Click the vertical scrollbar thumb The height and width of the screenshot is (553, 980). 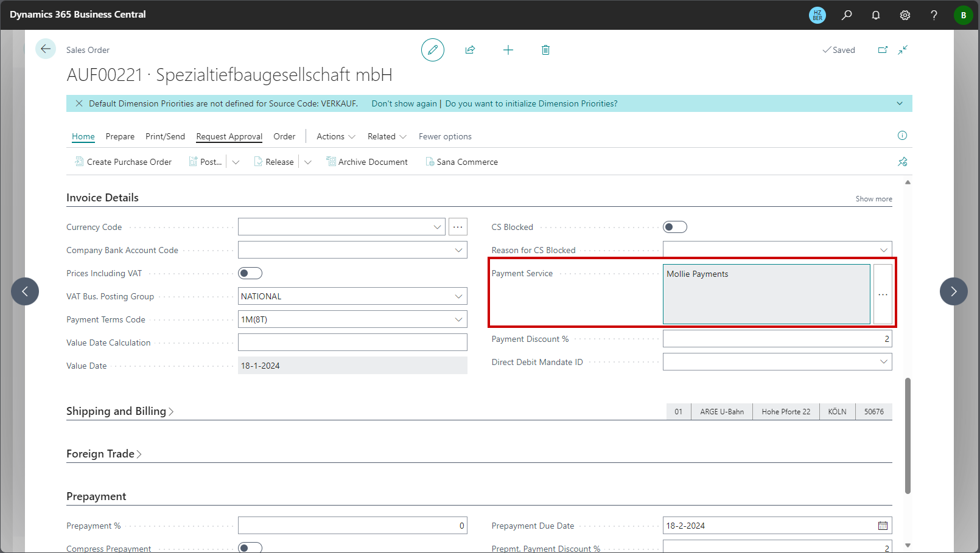click(908, 436)
